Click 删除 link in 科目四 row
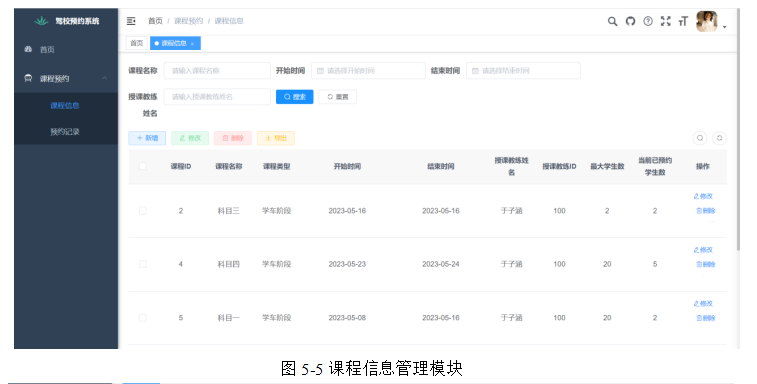 (x=705, y=264)
